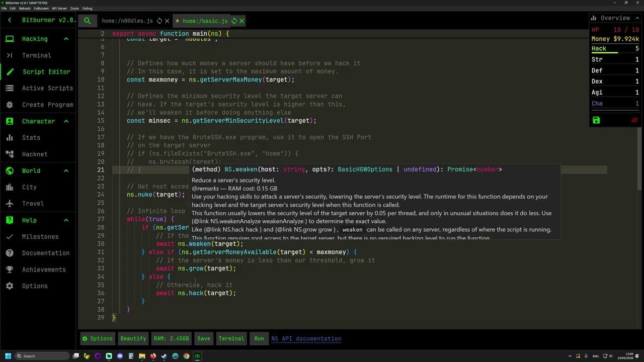Click the City building icon
644x362 pixels.
(10, 187)
